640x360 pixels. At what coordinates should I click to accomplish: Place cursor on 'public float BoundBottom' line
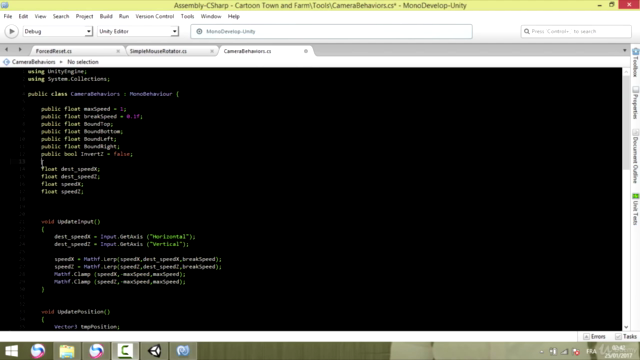[82, 131]
